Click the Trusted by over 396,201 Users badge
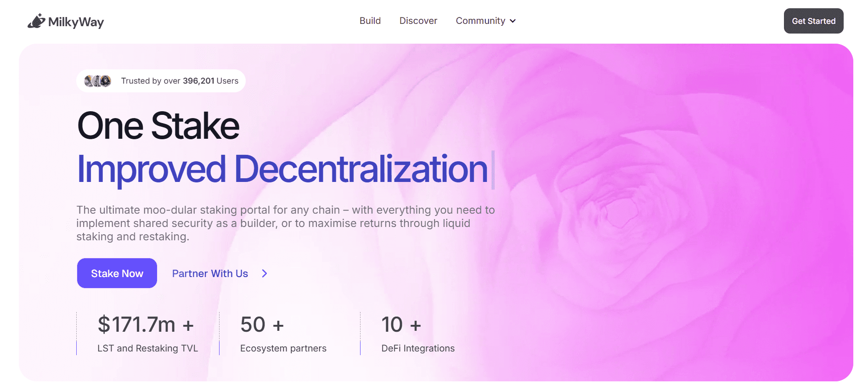 coord(161,81)
